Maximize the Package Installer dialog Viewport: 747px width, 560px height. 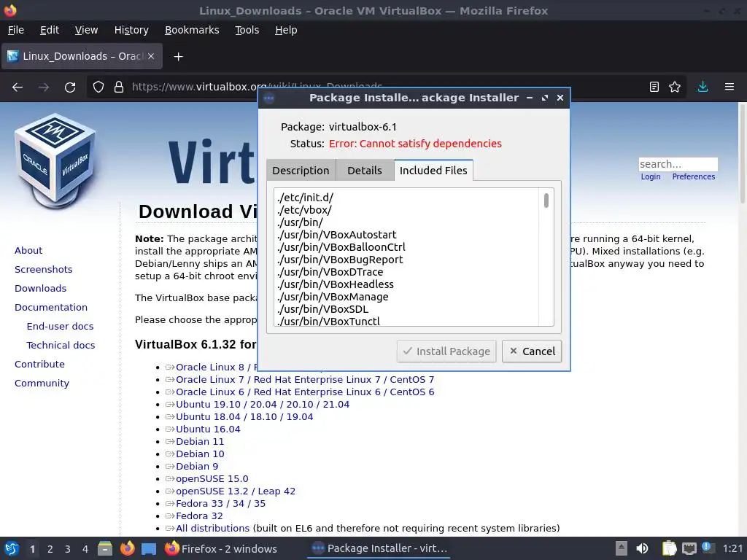[x=544, y=98]
